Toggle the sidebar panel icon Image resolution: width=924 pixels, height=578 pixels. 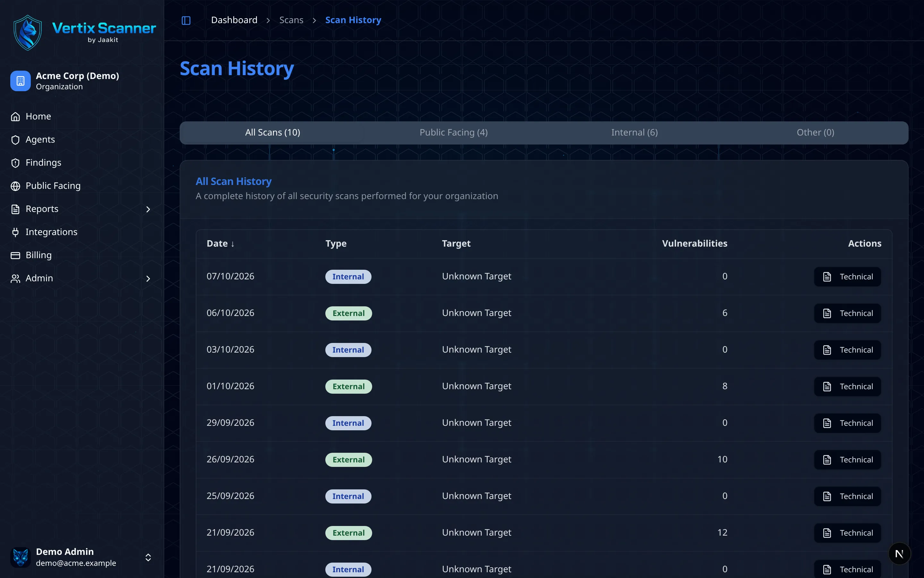point(186,20)
